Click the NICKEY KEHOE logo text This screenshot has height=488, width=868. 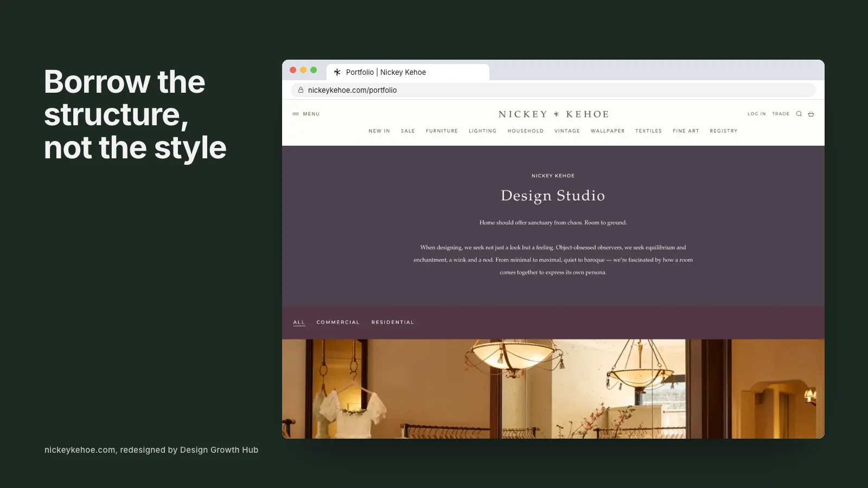click(x=553, y=114)
